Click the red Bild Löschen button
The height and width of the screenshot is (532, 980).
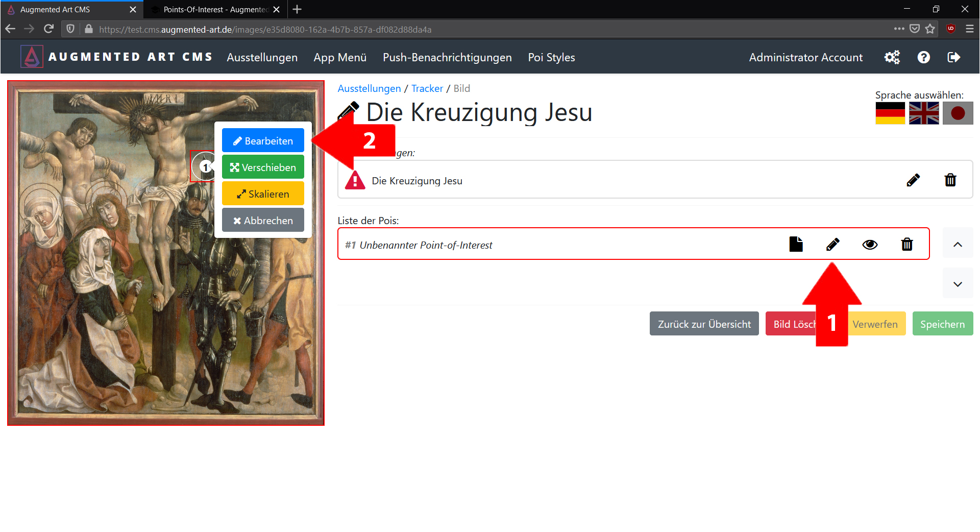point(792,324)
